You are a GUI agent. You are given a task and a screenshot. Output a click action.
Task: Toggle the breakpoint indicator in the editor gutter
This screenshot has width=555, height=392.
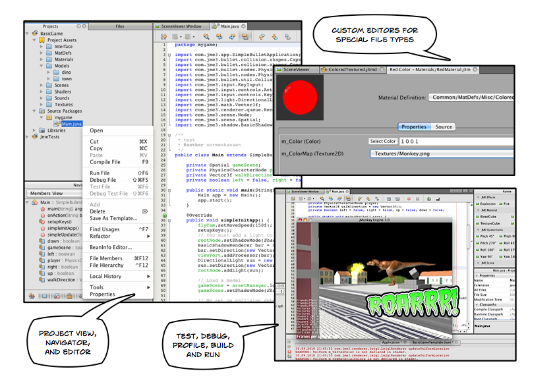[164, 215]
